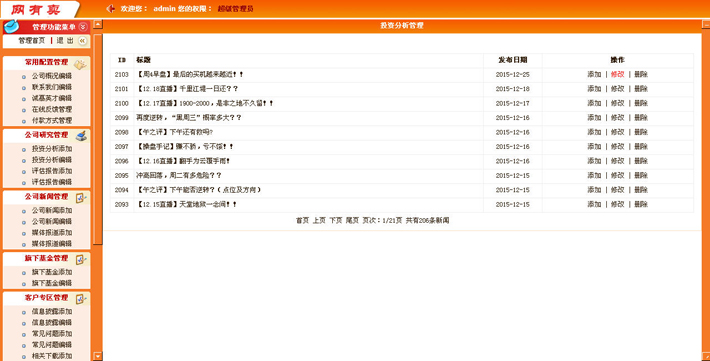Open 公司概况编辑 menu item
The height and width of the screenshot is (361, 710).
[52, 76]
